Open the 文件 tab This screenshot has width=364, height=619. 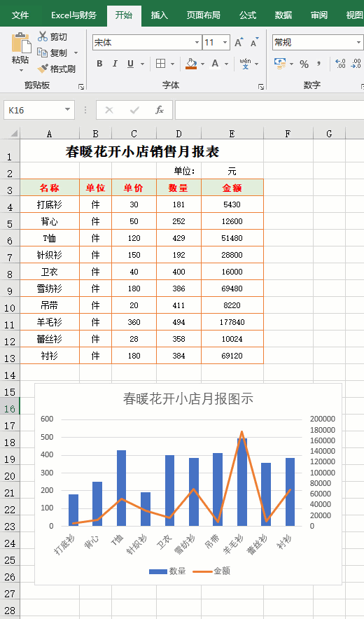pos(20,15)
